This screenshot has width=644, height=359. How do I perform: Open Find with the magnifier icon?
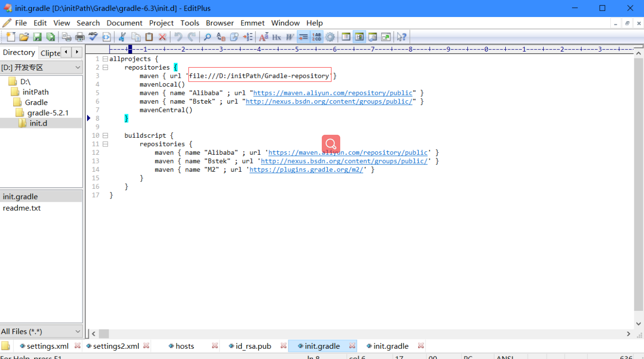207,37
